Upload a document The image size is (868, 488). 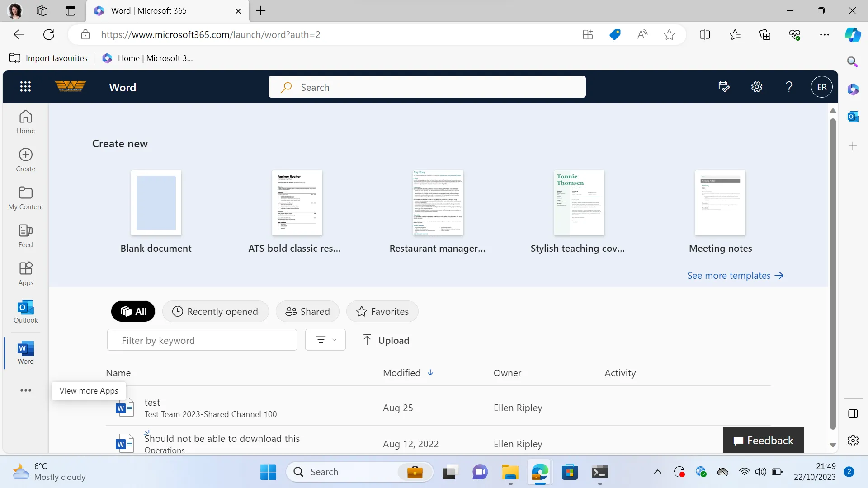click(x=386, y=340)
